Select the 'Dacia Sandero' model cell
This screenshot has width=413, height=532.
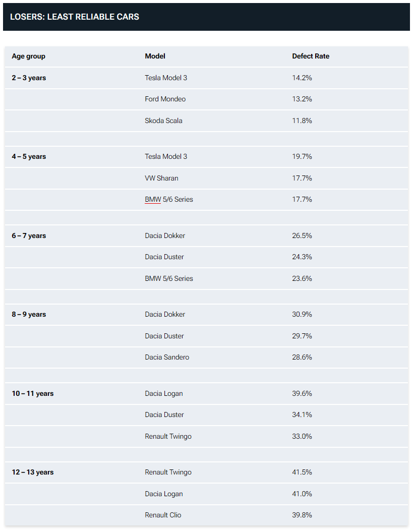coord(167,357)
